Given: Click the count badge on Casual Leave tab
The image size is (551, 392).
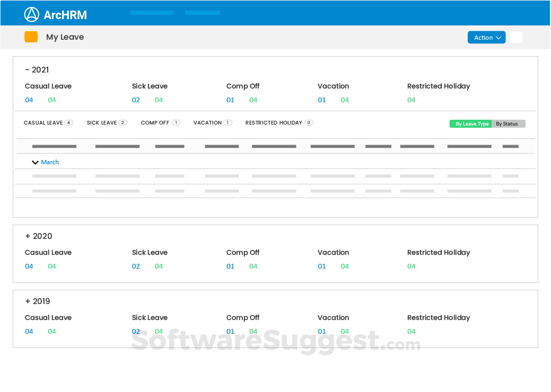Looking at the screenshot, I should [68, 122].
